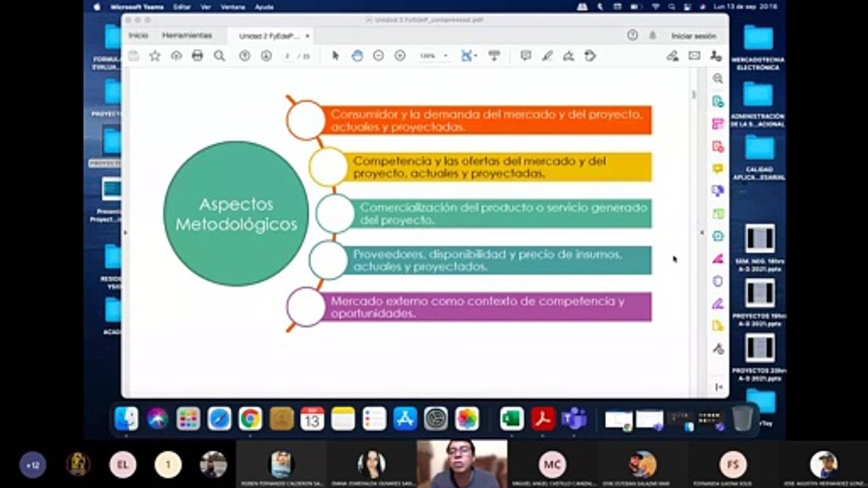Open Microsoft Teams from the Dock
Viewport: 868px width, 488px height.
574,418
